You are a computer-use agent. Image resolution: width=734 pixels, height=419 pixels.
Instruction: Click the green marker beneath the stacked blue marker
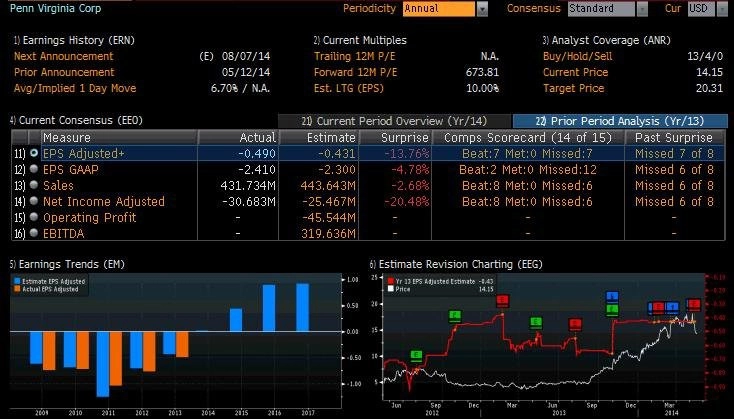click(612, 309)
